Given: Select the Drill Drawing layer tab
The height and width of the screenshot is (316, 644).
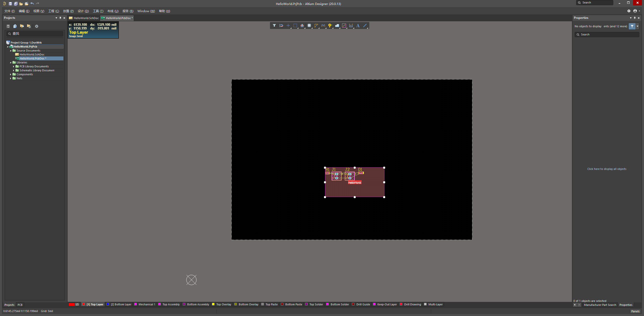Looking at the screenshot, I should (x=410, y=304).
